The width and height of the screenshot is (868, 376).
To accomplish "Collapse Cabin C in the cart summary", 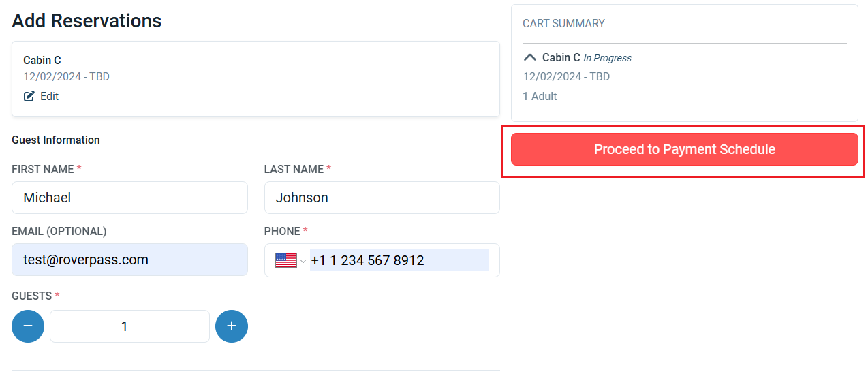I will 529,58.
